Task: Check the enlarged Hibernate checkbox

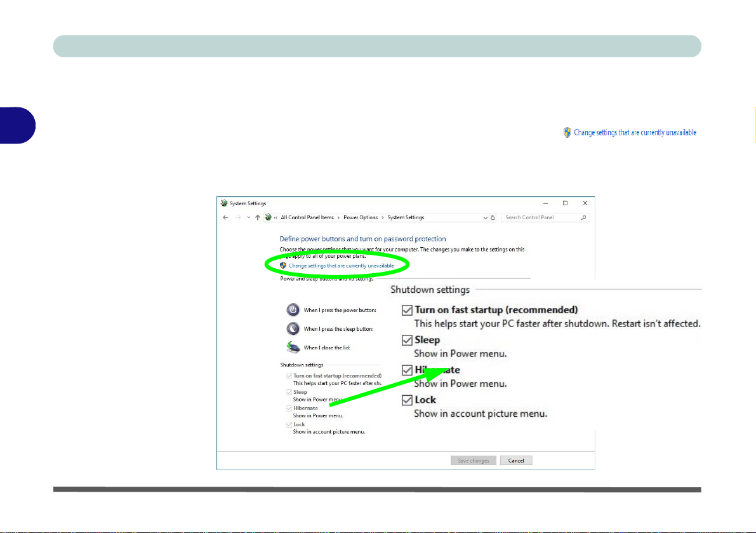Action: (x=407, y=370)
